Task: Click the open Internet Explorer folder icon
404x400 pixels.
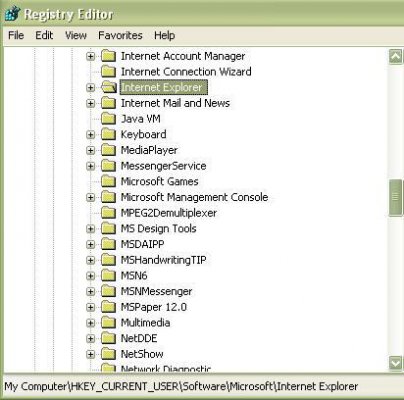Action: click(x=109, y=87)
